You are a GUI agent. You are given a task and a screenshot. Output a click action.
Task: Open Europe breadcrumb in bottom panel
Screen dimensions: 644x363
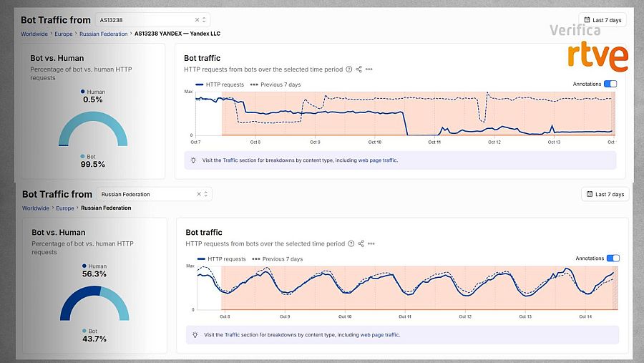point(65,208)
